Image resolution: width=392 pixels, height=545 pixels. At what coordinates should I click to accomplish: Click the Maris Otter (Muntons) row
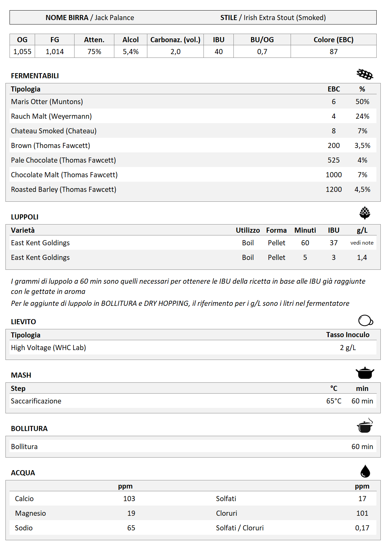(47, 102)
